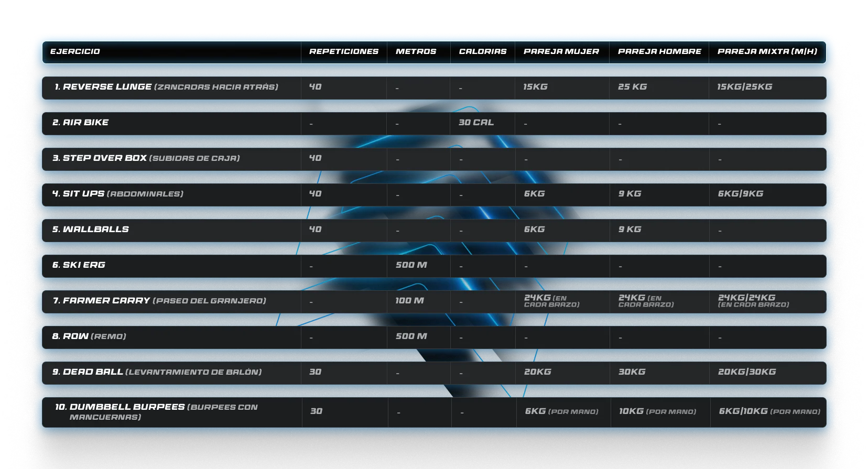Click the 24KG|24KG mixed pair value
Viewport: 868px width, 469px height.
[753, 301]
